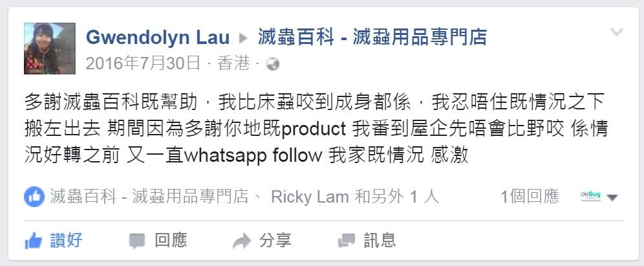
Task: Click the 回應 comment button
Action: tap(158, 241)
